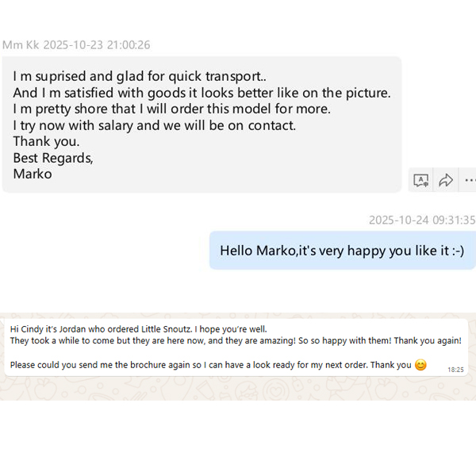
Task: Translate Marko's message with the translate icon
Action: [421, 180]
